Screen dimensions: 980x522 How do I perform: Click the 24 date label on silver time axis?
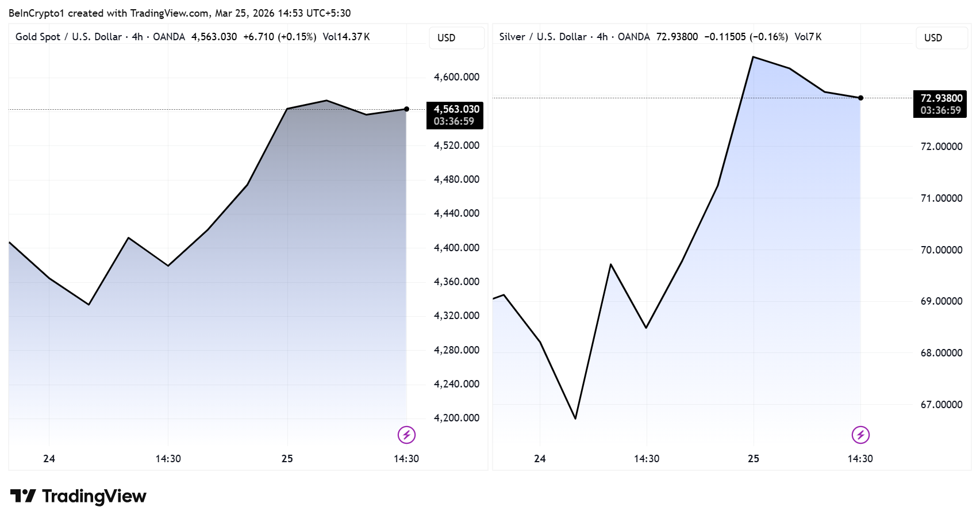point(540,459)
